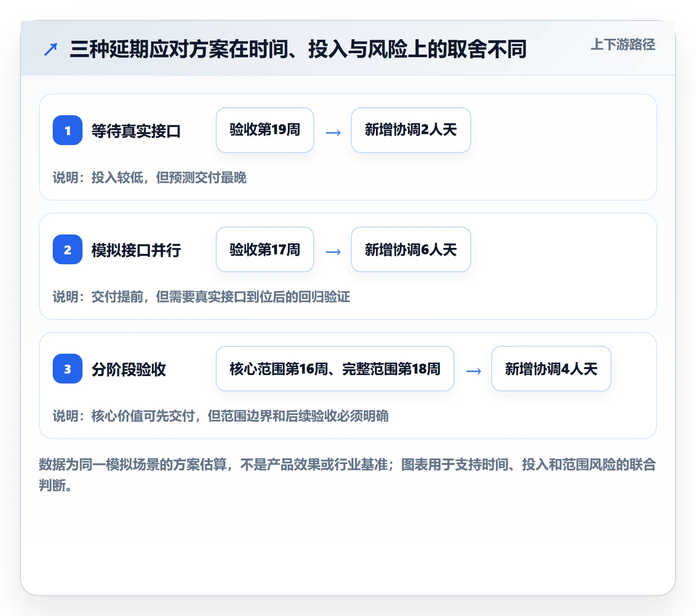Click the arrow before 新增协调4人天
Viewport: 696px width, 616px height.
tap(473, 371)
